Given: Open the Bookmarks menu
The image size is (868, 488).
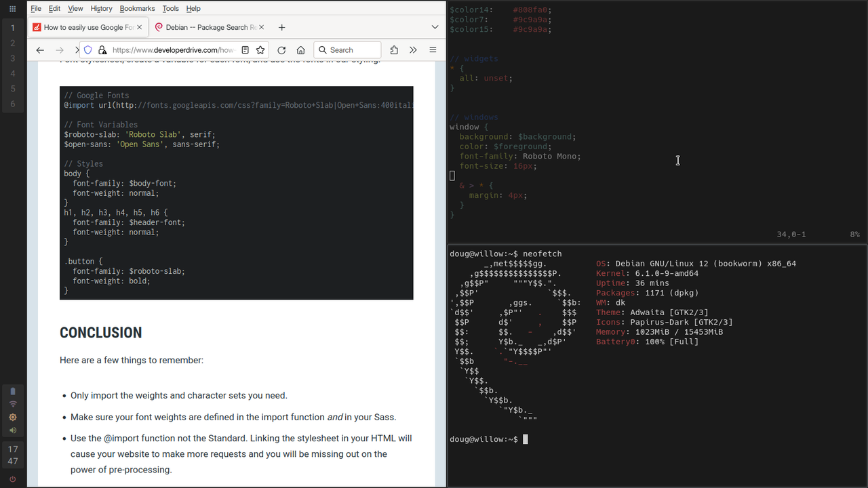Looking at the screenshot, I should pyautogui.click(x=138, y=9).
